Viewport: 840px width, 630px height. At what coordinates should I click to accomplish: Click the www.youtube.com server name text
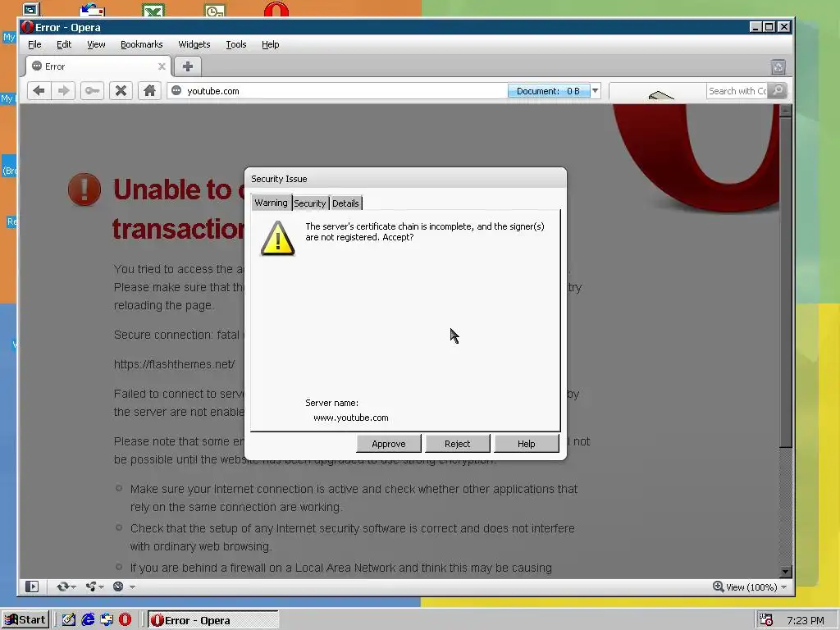(351, 418)
